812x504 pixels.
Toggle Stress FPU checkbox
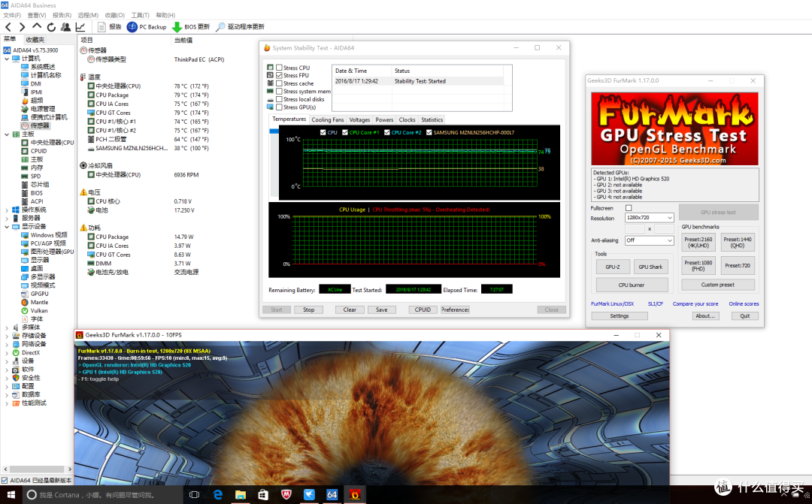(x=279, y=76)
